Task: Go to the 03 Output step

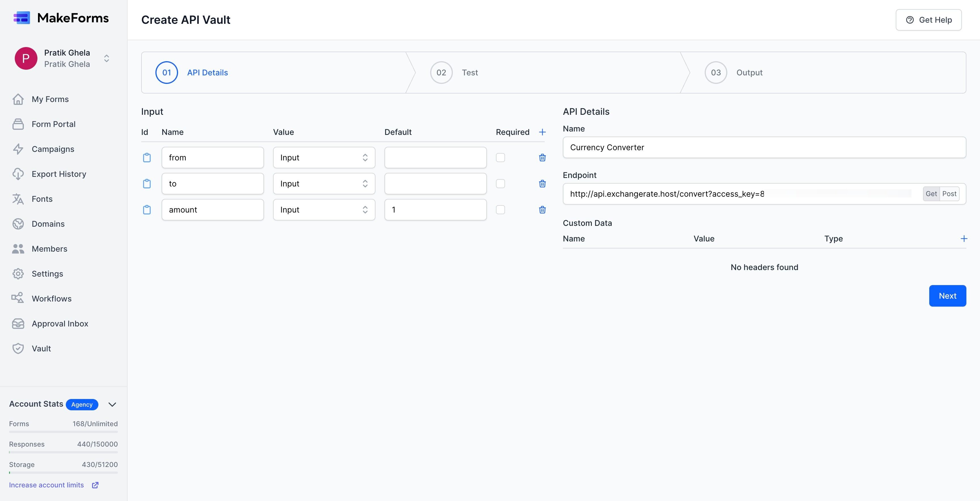Action: point(734,72)
